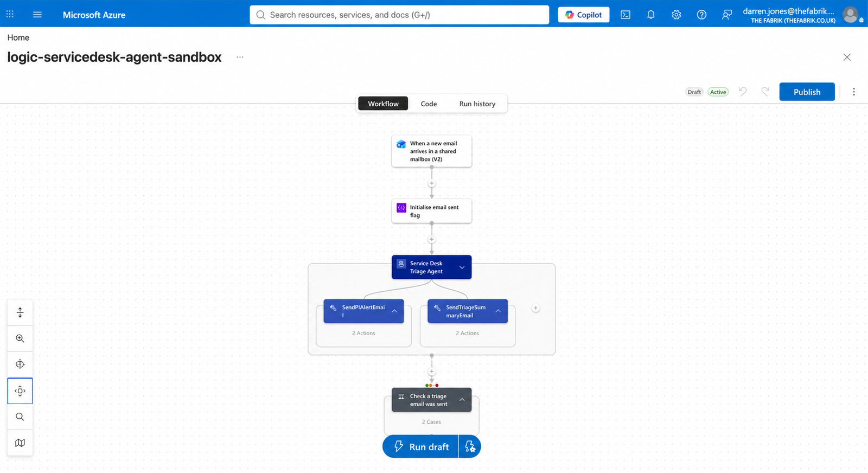This screenshot has width=868, height=473.
Task: Click the search canvas control
Action: point(20,417)
